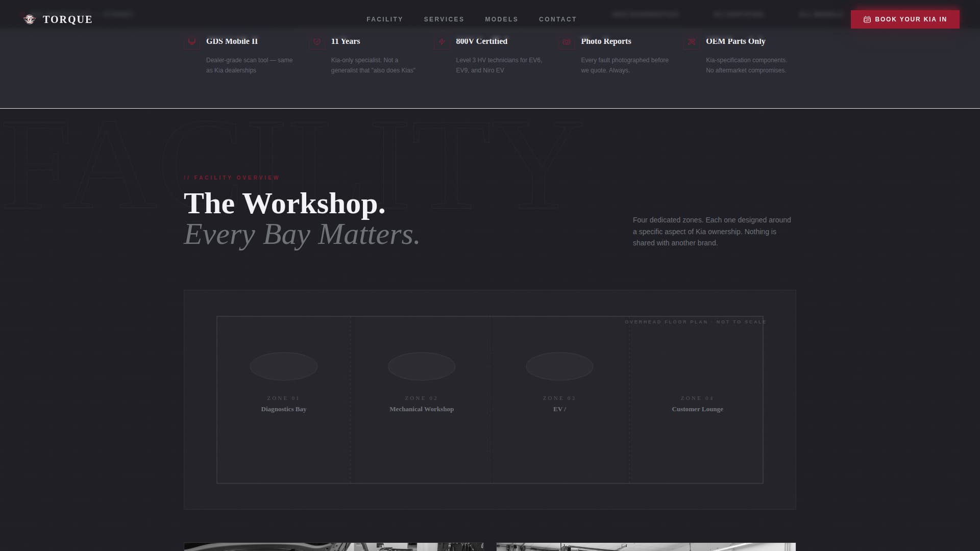980x551 pixels.
Task: Open the Facility nav menu item
Action: pos(384,19)
